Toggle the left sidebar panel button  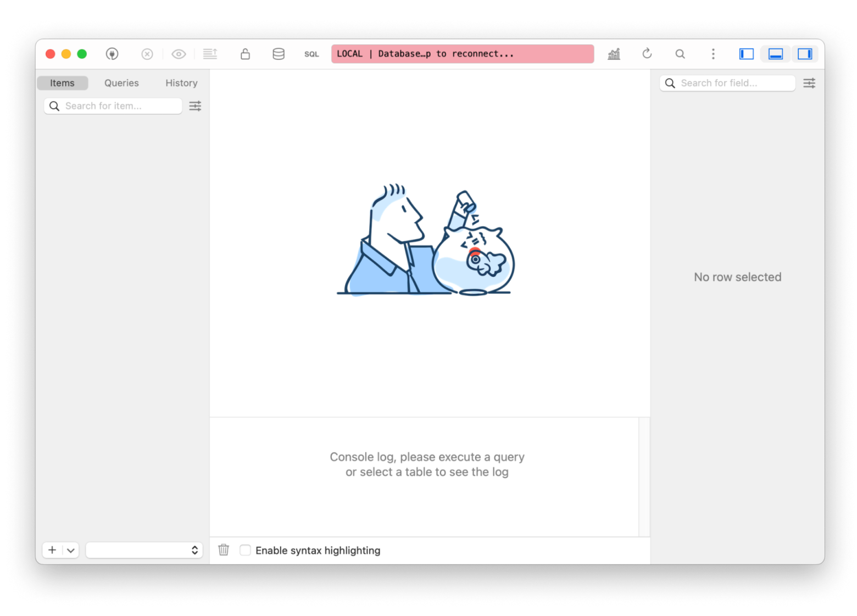(746, 54)
